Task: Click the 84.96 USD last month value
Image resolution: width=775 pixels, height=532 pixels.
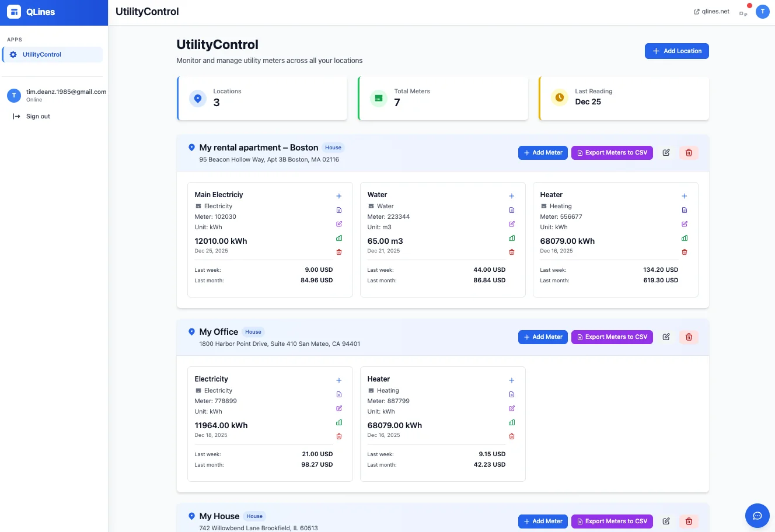Action: 316,281
